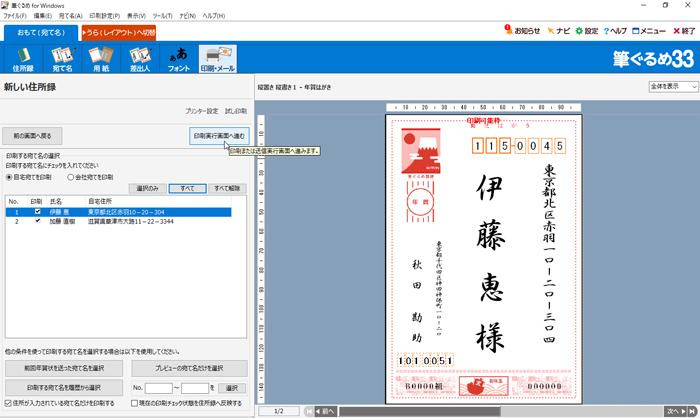Select 会社宛てを印刷 radio button
Viewport: 700px width, 418px height.
pyautogui.click(x=70, y=177)
